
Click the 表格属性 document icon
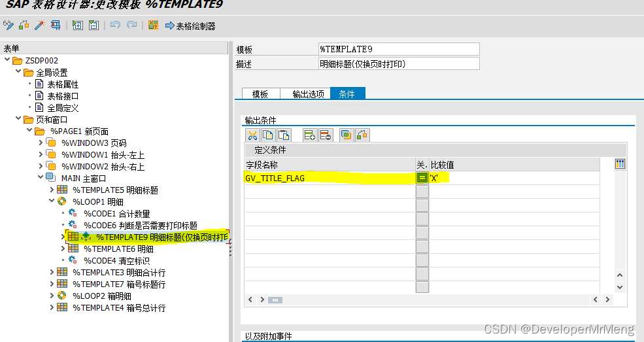39,84
